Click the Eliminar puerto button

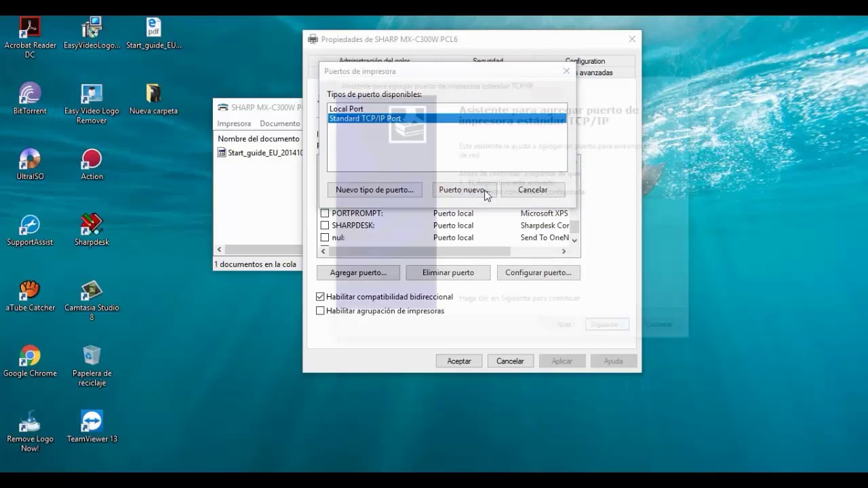(x=448, y=272)
